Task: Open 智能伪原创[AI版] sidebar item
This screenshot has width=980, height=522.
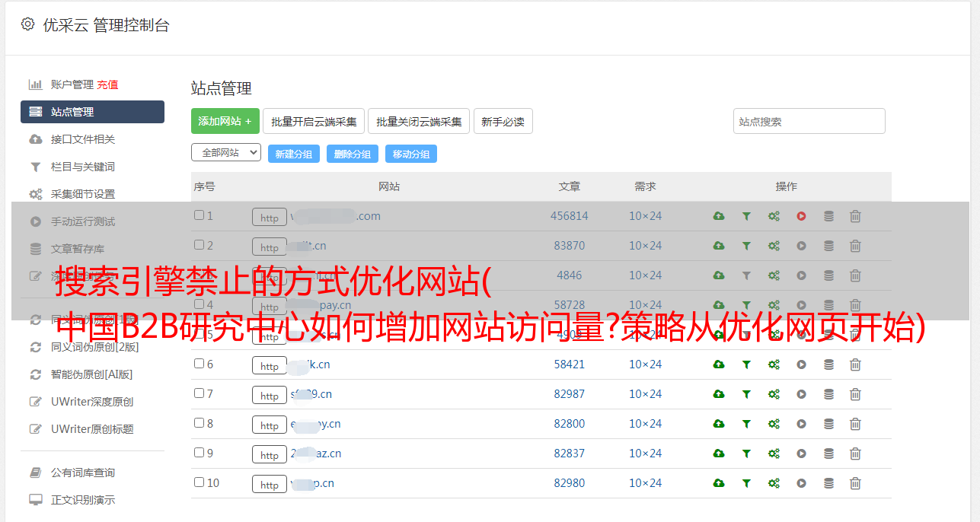Action: (91, 374)
